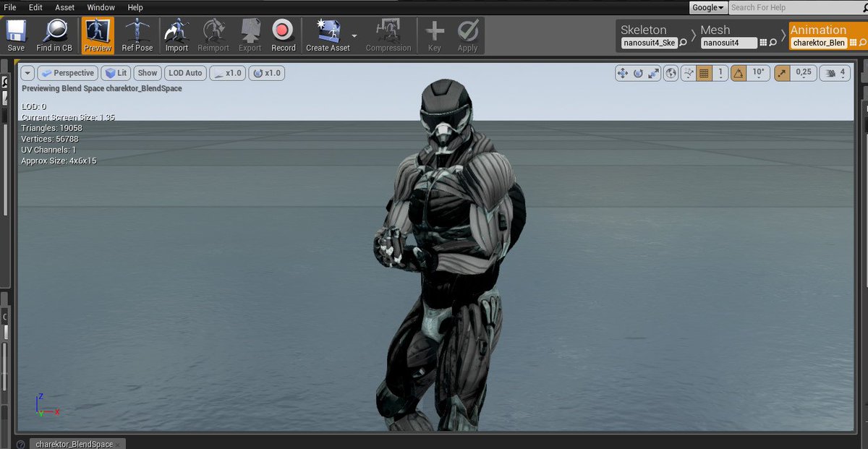Toggle grid snapping on/off
Image resolution: width=868 pixels, height=449 pixels.
(x=703, y=73)
